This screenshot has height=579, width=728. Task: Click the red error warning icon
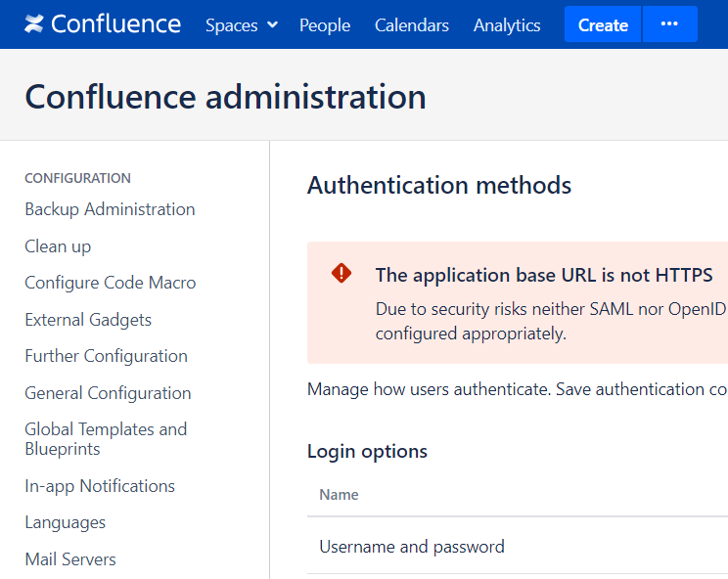(341, 273)
